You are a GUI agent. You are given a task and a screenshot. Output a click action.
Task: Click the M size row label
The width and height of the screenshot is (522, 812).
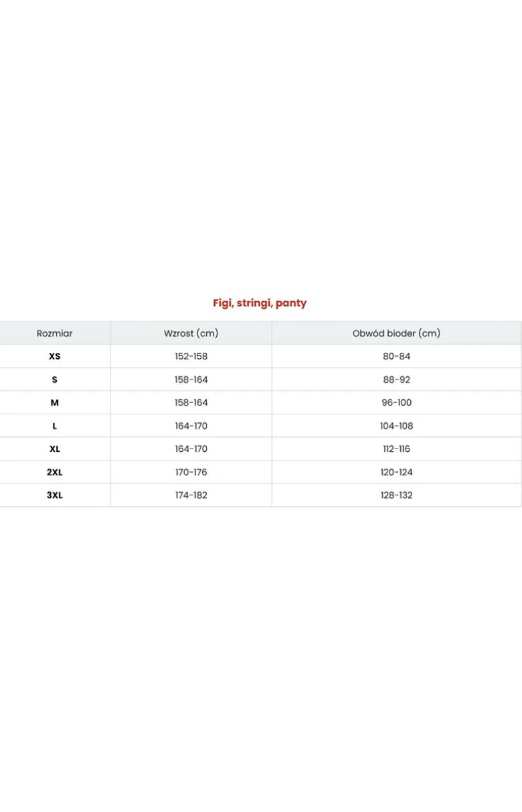click(55, 403)
